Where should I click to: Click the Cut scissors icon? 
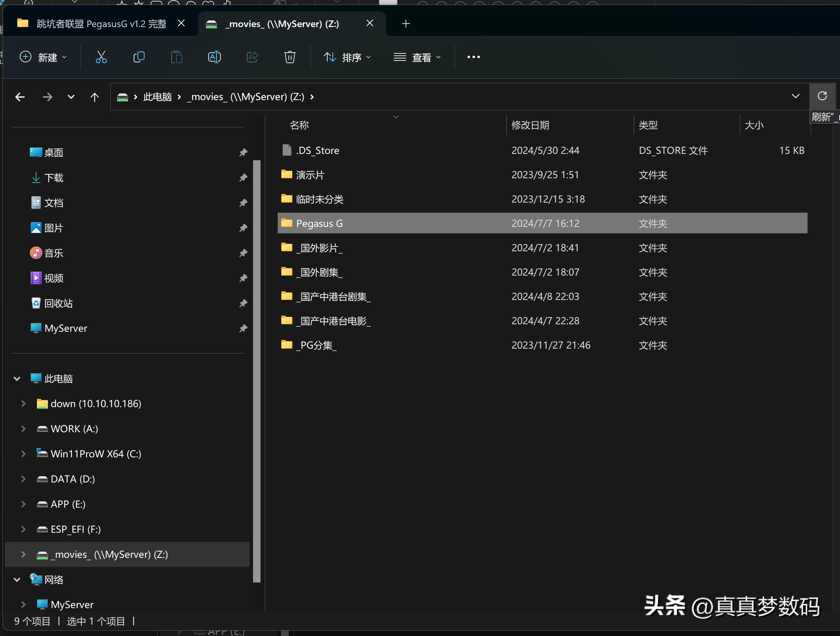pos(101,57)
